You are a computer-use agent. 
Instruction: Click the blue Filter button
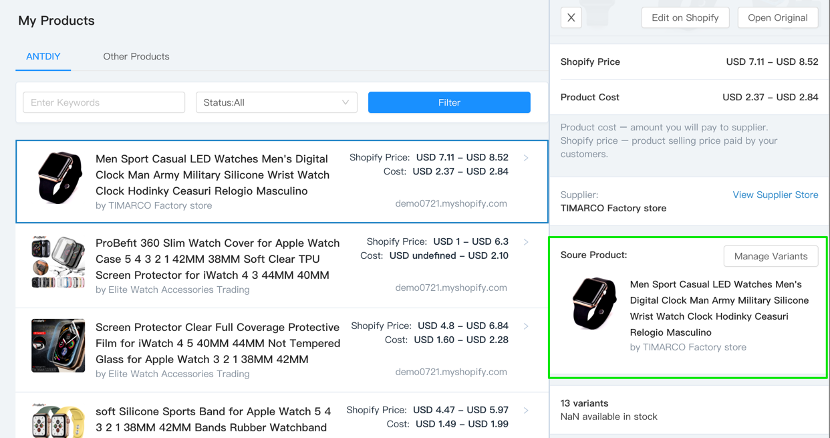point(449,103)
